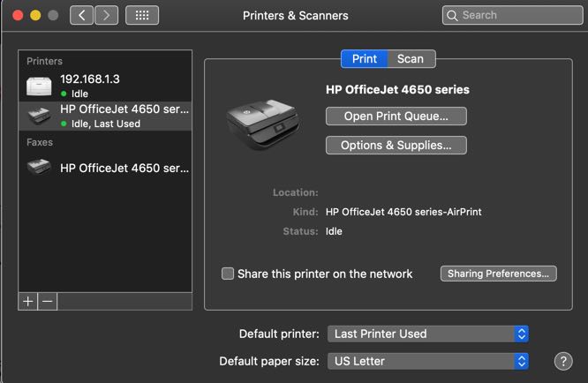Go back with the left arrow button
The height and width of the screenshot is (383, 588).
81,15
